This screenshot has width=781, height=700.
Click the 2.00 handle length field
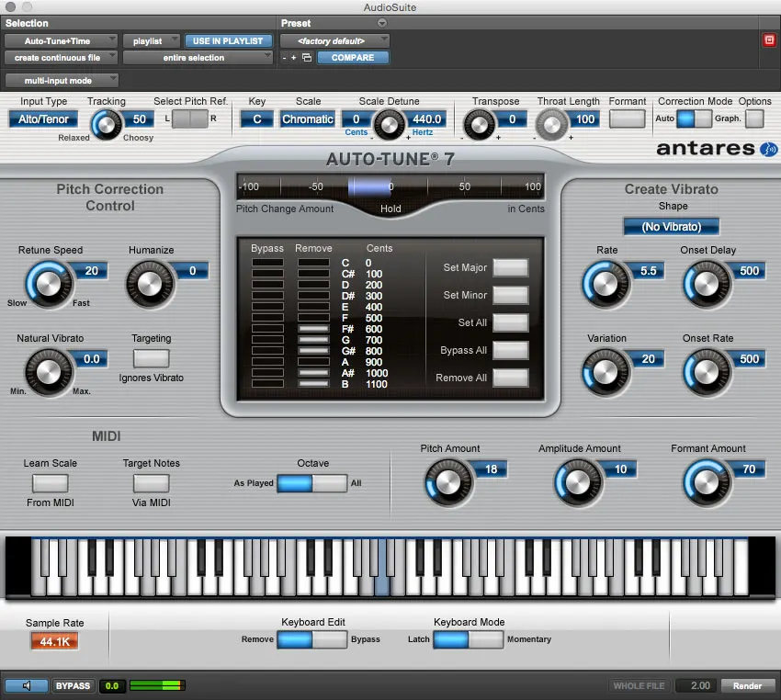(x=696, y=685)
